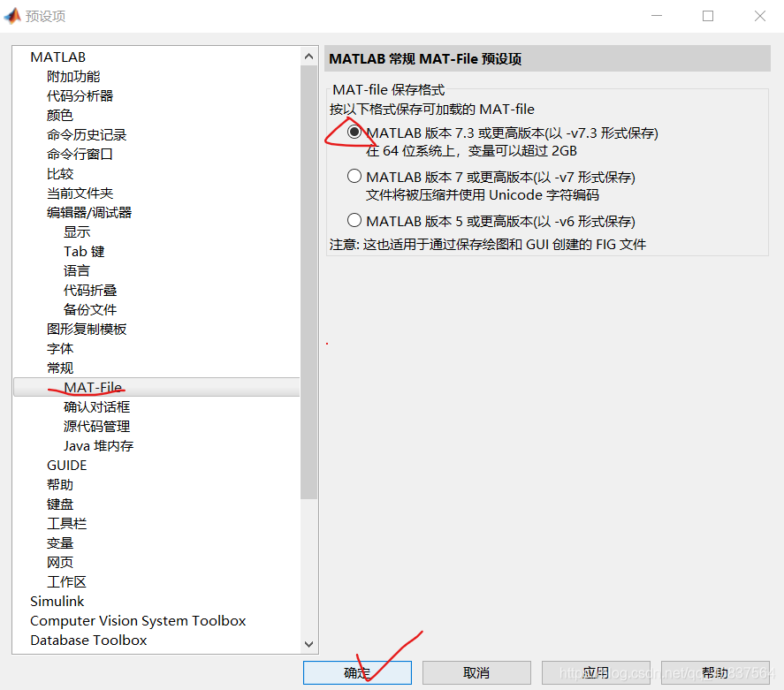Open the 显示 sub-item under editor
This screenshot has height=690, width=784.
point(77,232)
